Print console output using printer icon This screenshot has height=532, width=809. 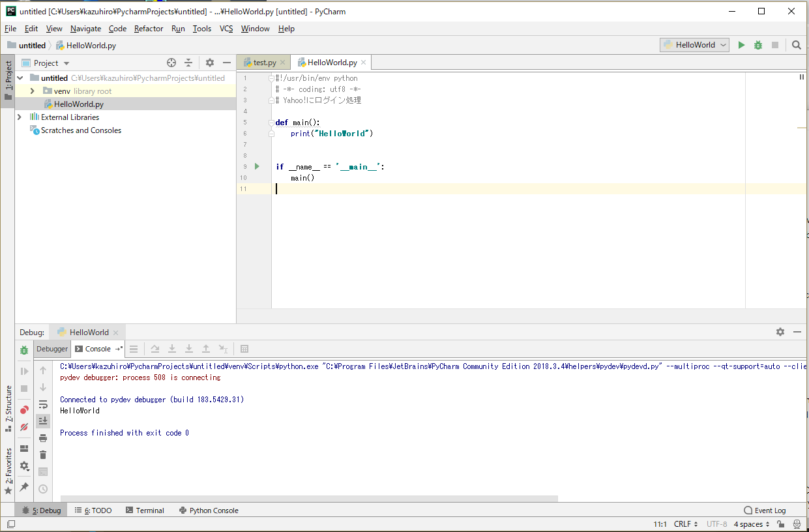point(43,437)
